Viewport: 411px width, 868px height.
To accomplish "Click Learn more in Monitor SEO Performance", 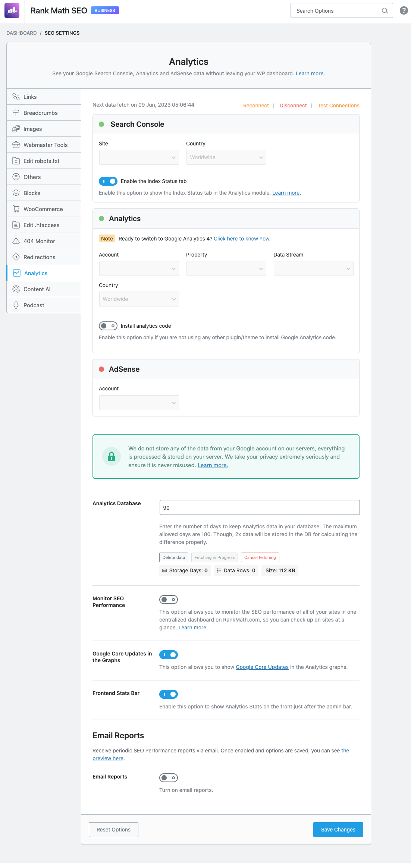I will tap(192, 628).
